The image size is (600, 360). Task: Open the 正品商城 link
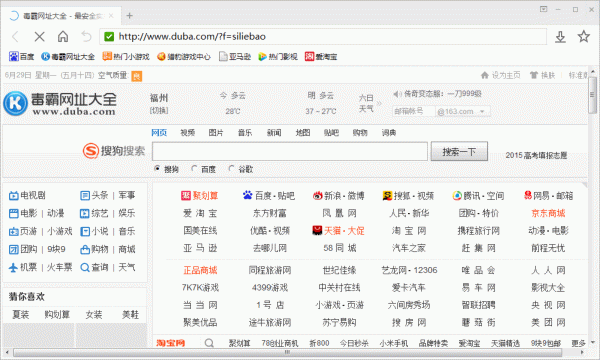click(x=200, y=270)
